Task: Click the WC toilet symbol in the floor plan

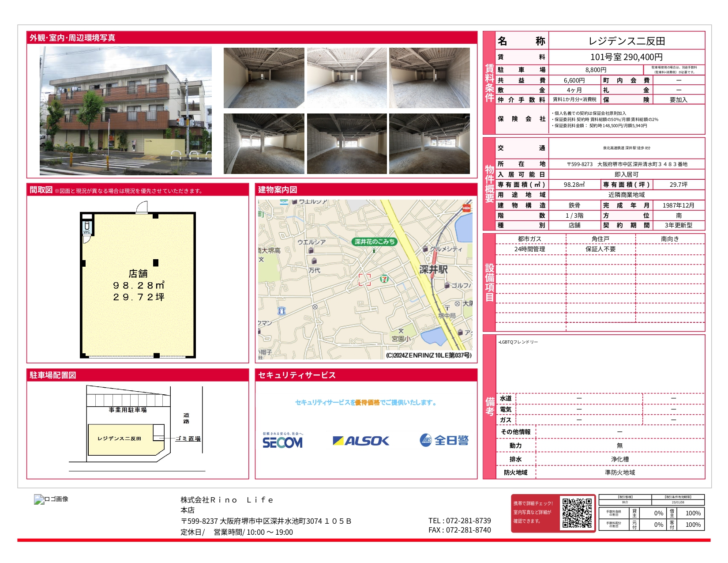Action: pyautogui.click(x=87, y=228)
